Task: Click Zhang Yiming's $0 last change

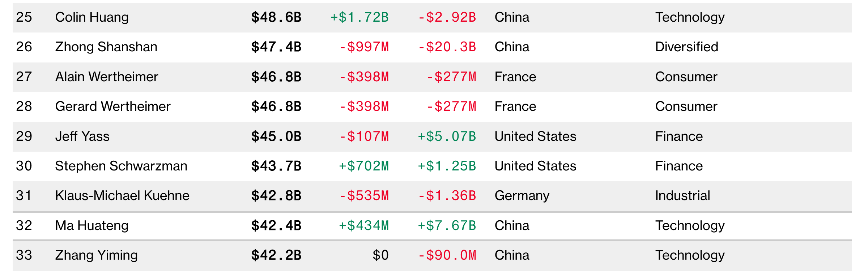Action: click(380, 255)
